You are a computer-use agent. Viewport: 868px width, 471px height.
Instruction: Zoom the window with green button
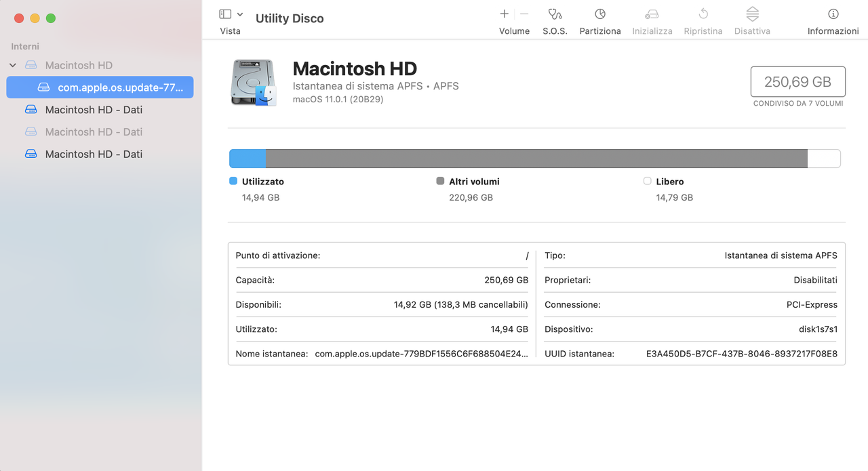pos(51,18)
